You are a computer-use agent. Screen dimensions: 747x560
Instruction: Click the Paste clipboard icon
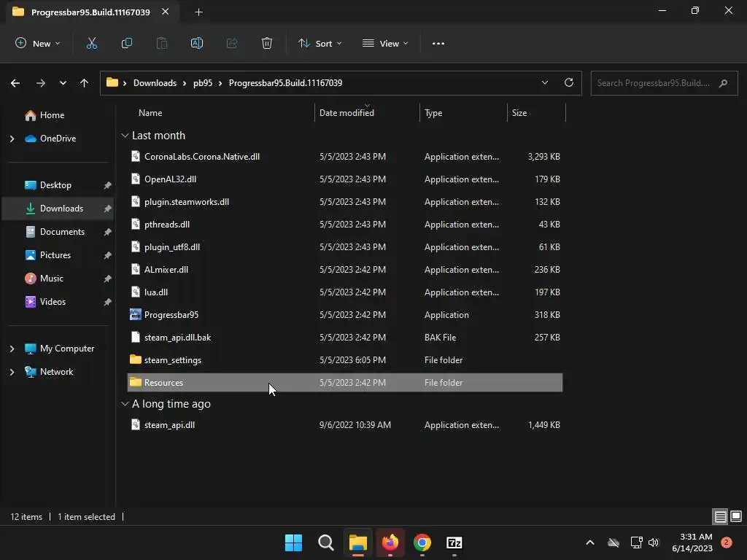click(x=162, y=43)
